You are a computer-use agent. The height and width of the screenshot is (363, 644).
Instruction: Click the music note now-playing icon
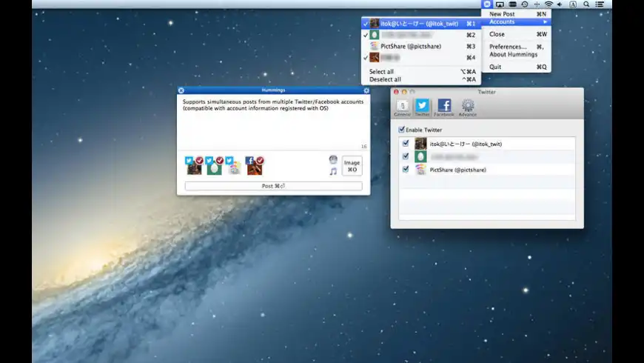(x=333, y=171)
